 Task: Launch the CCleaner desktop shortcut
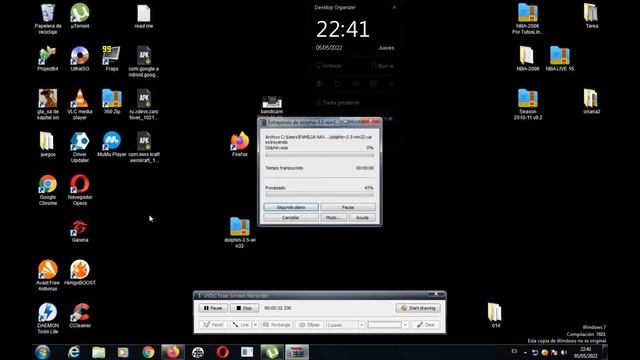80,315
